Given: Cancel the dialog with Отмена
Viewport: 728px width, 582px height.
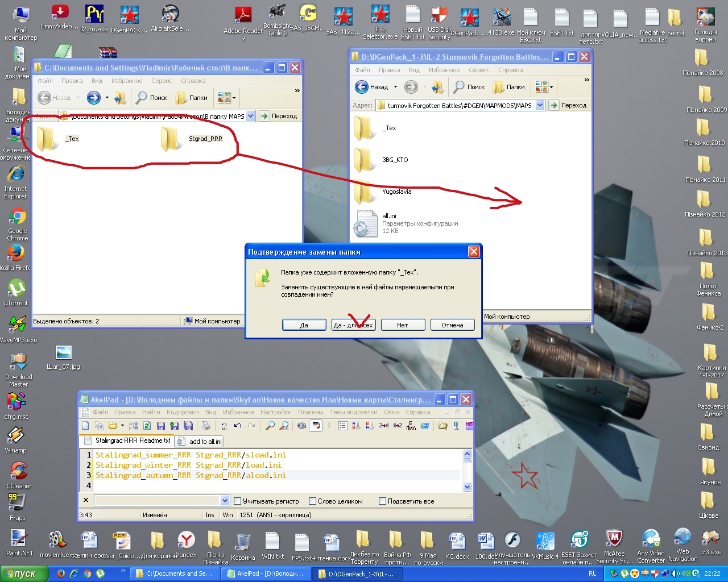Looking at the screenshot, I should [452, 325].
